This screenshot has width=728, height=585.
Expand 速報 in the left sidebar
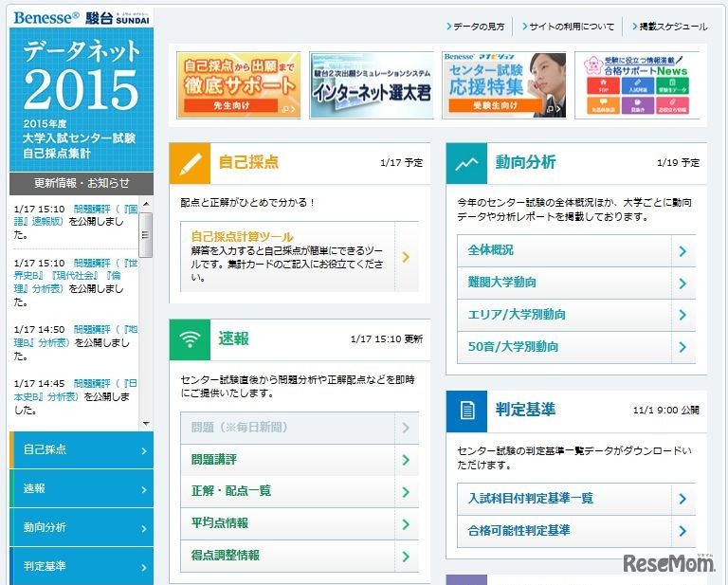82,488
